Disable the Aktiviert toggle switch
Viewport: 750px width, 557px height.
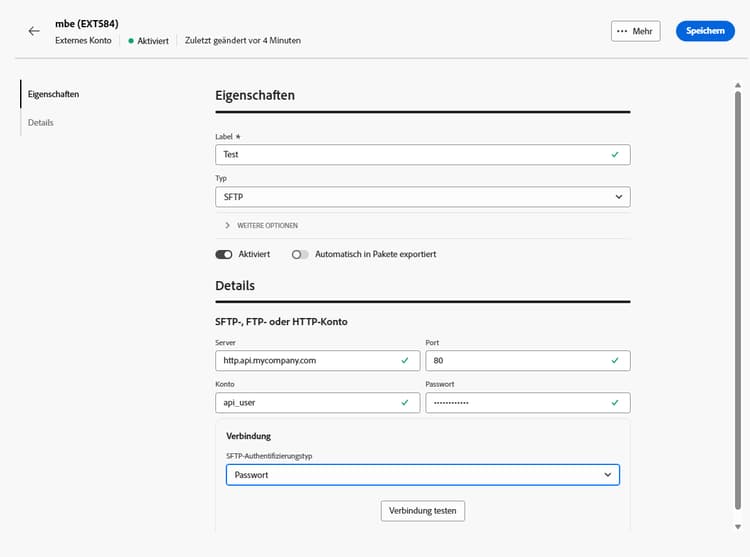224,254
